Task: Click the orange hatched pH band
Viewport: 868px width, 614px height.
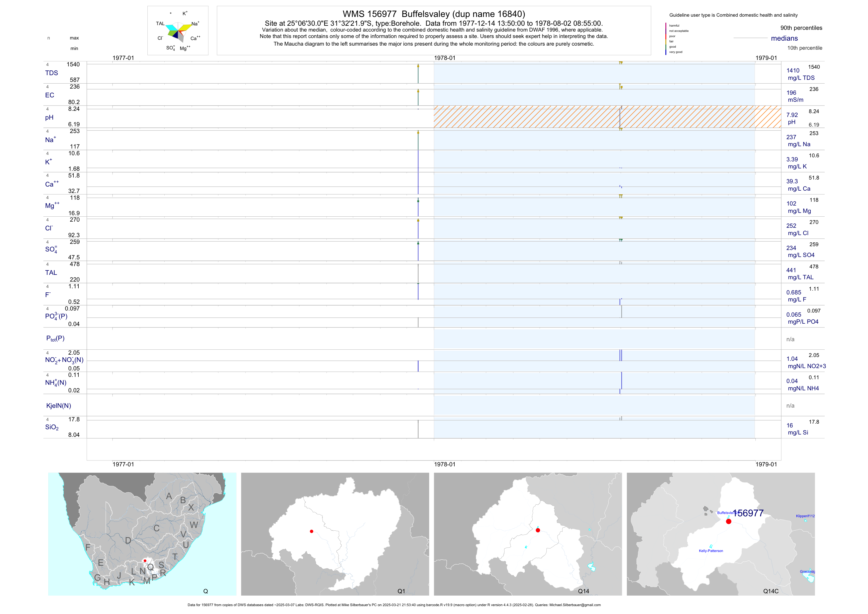Action: pyautogui.click(x=529, y=117)
